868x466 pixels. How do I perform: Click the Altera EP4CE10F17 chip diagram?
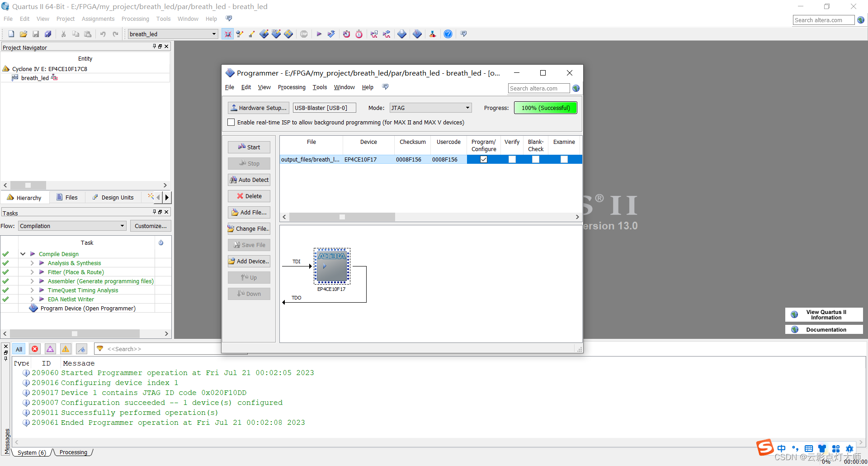coord(332,267)
